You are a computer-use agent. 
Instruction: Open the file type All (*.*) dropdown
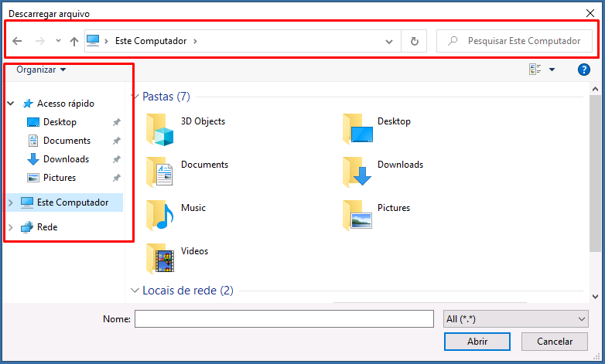pos(516,319)
